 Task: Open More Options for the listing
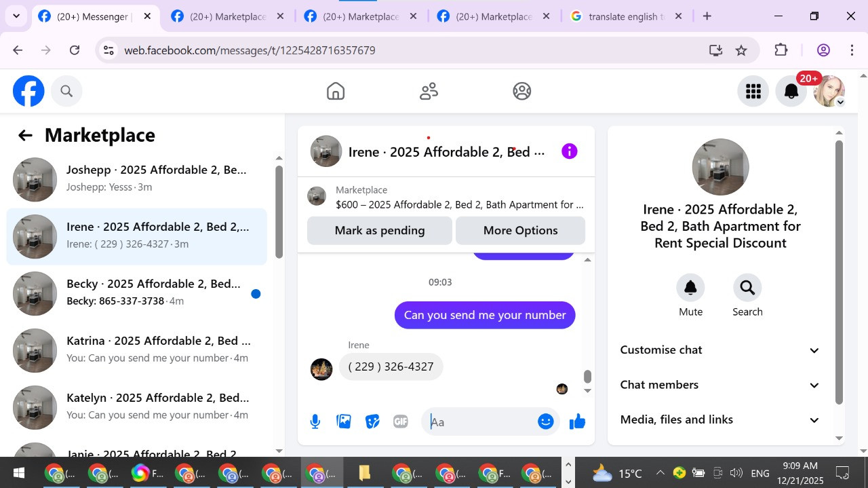[521, 231]
